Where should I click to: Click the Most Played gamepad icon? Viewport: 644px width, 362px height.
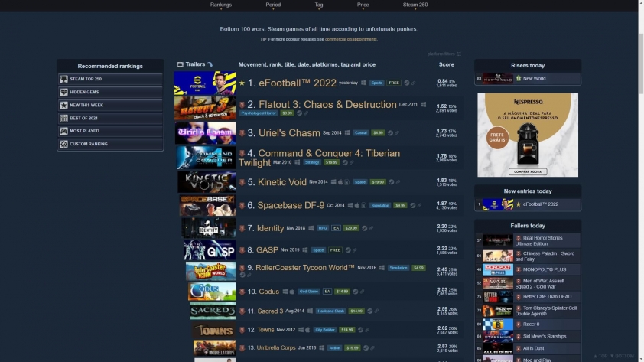[x=63, y=131]
